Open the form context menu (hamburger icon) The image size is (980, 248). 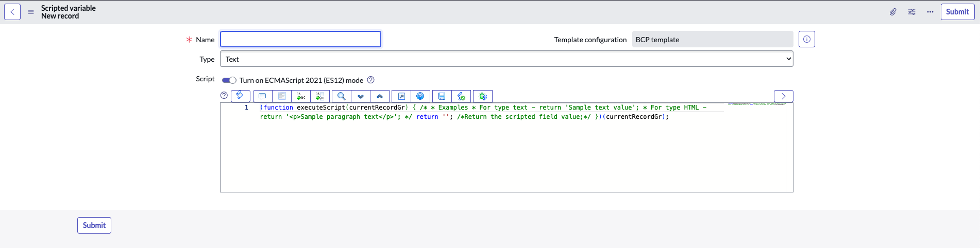[x=31, y=12]
